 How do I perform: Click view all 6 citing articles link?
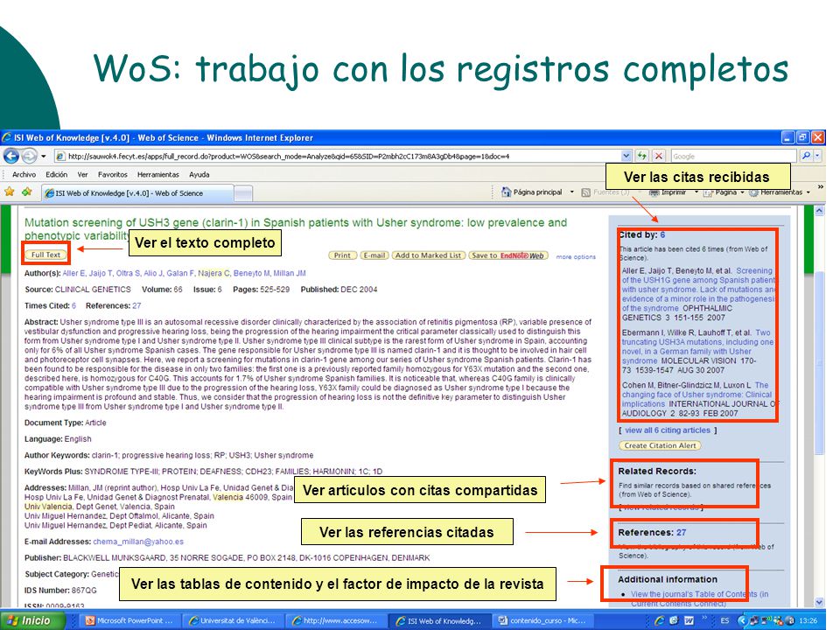(668, 430)
